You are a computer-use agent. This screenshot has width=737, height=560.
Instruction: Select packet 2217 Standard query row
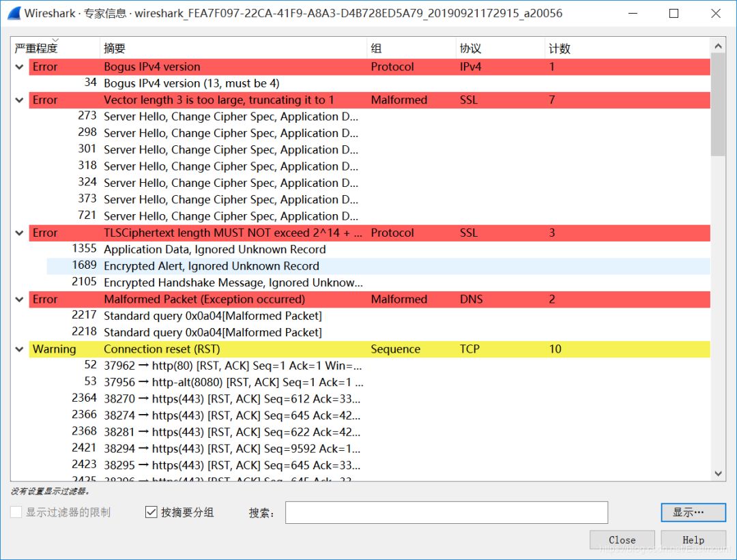[378, 316]
